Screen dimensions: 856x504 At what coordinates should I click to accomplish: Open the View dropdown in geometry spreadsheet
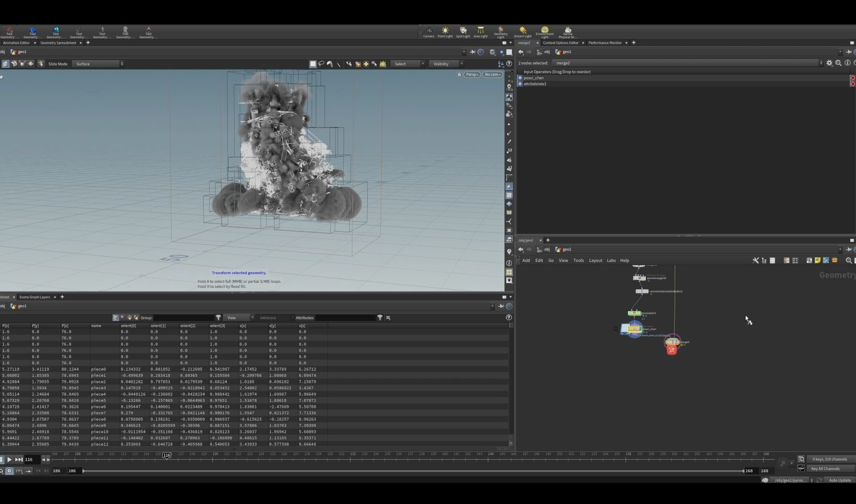coord(239,318)
